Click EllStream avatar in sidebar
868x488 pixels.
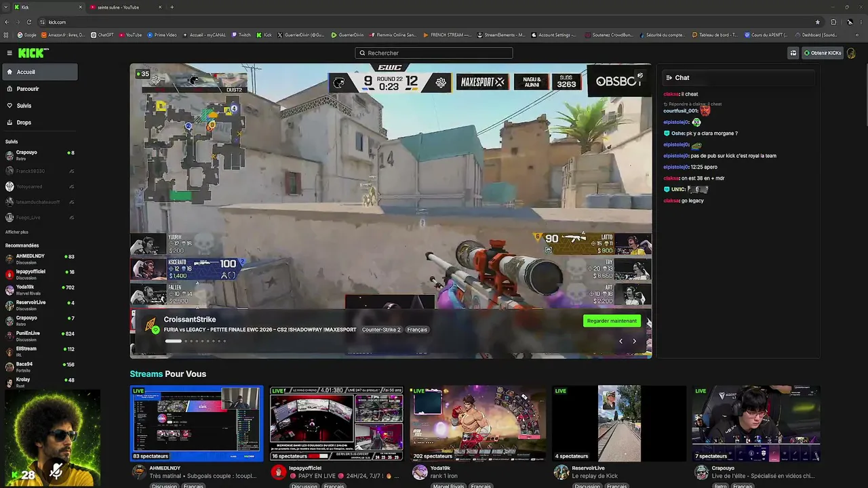tap(9, 351)
